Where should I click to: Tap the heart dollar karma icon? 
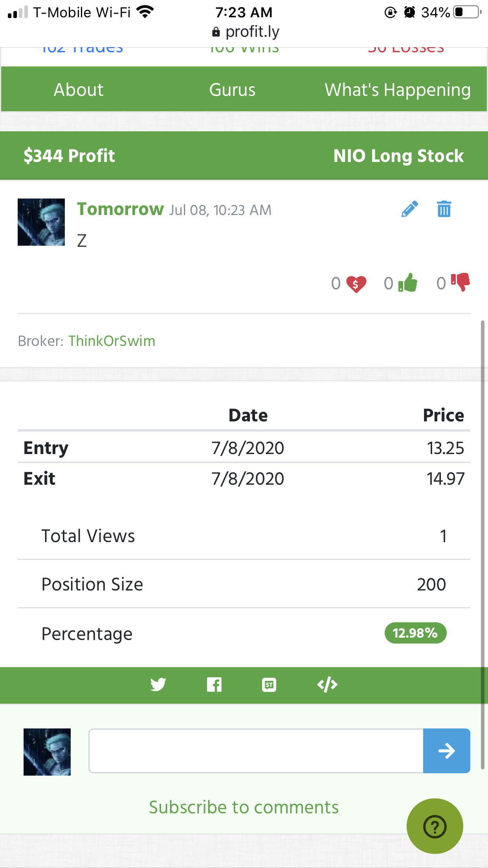click(356, 284)
